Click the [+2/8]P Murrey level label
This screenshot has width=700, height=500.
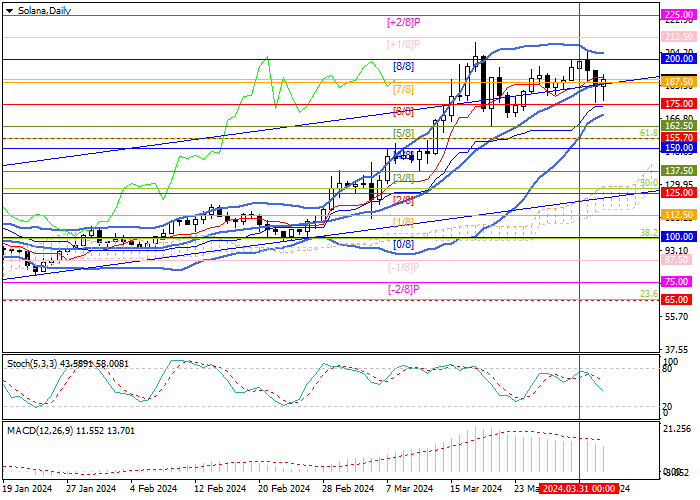click(404, 22)
